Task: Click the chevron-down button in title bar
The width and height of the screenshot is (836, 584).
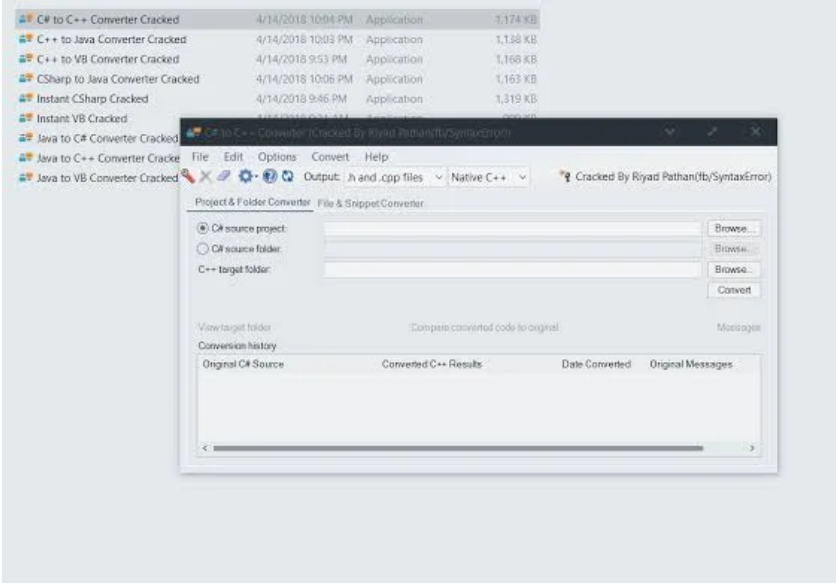Action: pyautogui.click(x=670, y=132)
